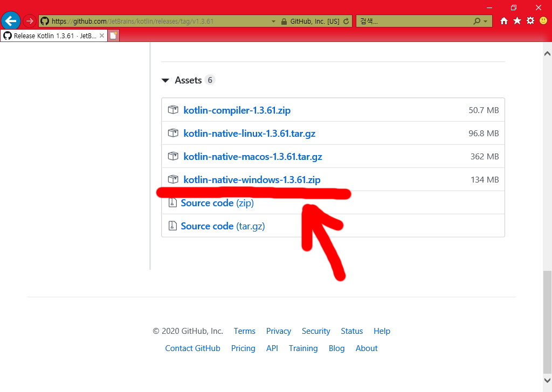This screenshot has width=552, height=392.
Task: Open the Security footer link
Action: (x=316, y=331)
